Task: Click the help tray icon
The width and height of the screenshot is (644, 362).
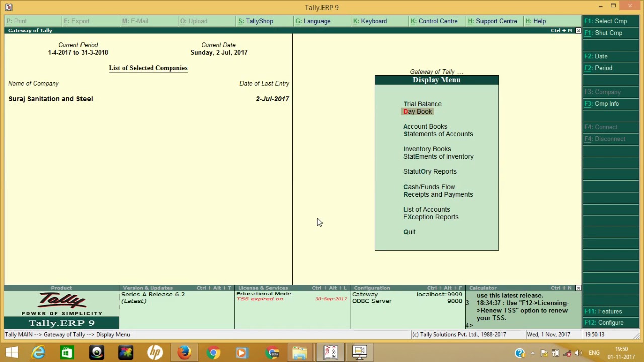Action: coord(520,353)
